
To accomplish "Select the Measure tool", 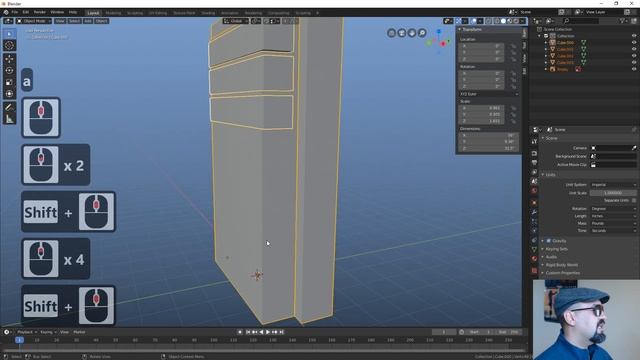I will (9, 119).
